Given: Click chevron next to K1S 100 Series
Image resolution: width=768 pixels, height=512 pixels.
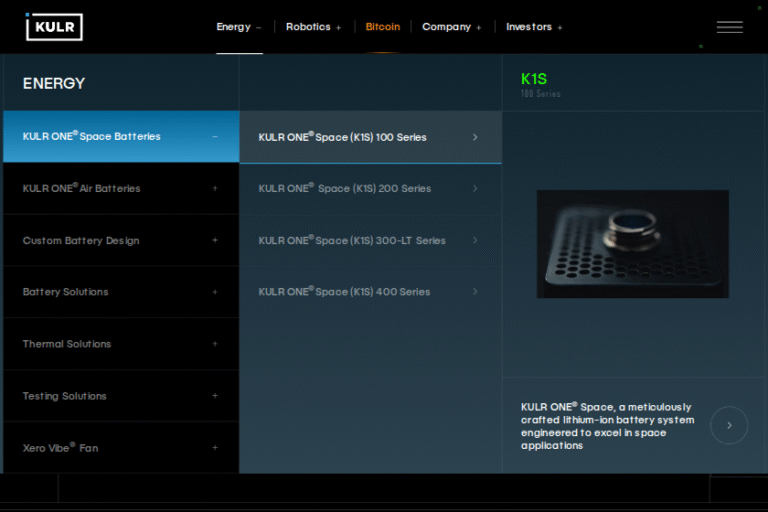Looking at the screenshot, I should click(475, 137).
